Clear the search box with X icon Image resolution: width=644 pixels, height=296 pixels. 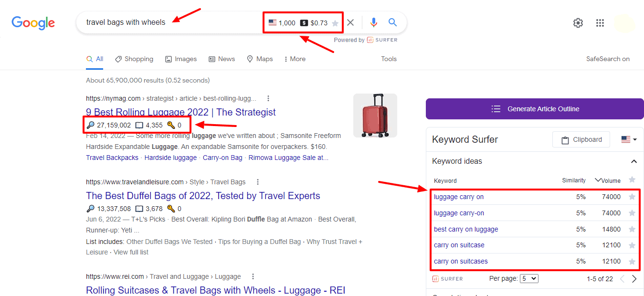pos(350,22)
